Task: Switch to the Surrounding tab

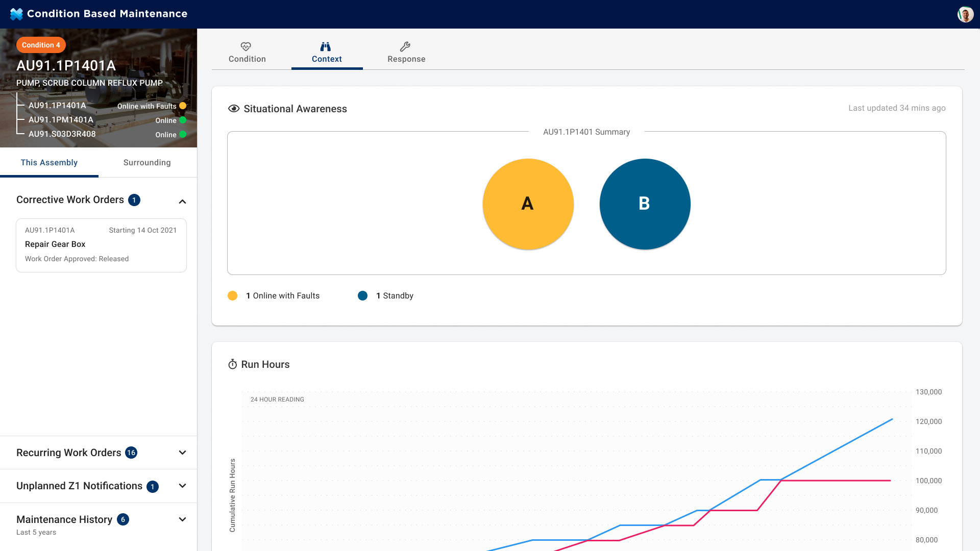Action: 147,162
